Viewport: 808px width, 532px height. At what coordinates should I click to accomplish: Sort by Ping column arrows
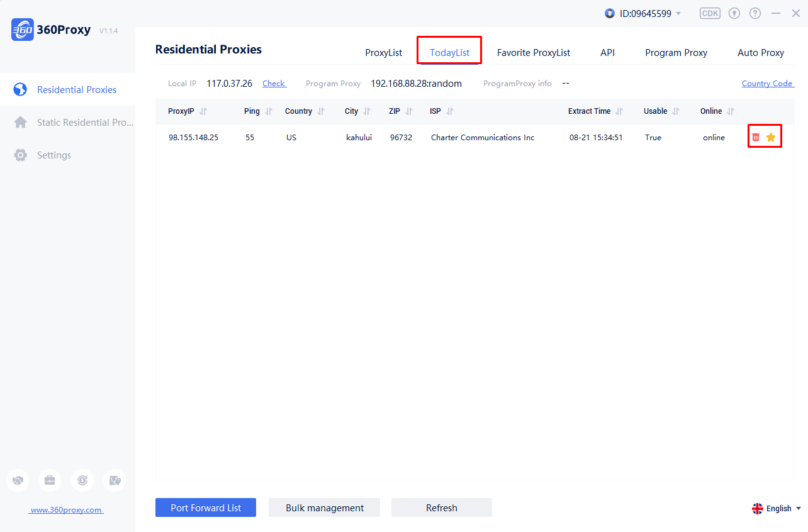[268, 111]
